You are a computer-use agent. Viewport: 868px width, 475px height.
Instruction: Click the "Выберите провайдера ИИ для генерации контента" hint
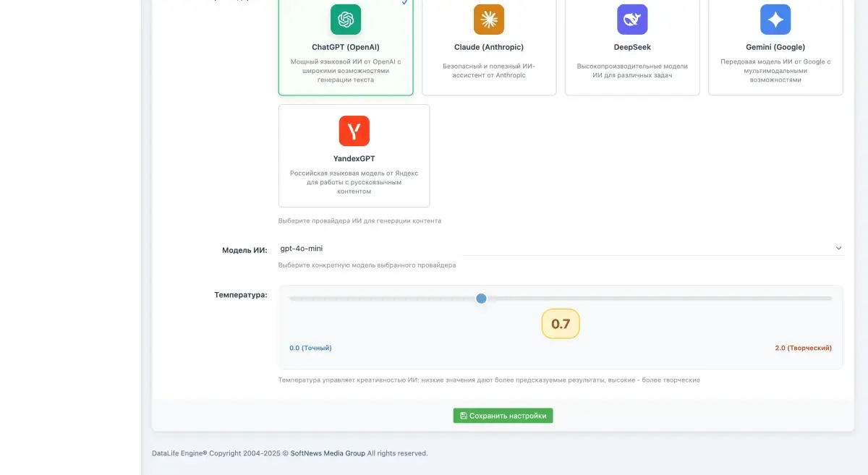pyautogui.click(x=359, y=221)
